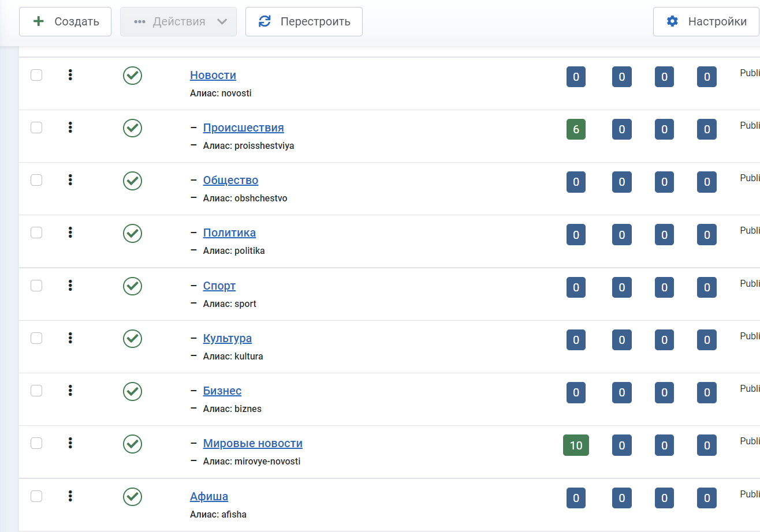Open three-dot actions dropdown for Общество

click(x=70, y=180)
